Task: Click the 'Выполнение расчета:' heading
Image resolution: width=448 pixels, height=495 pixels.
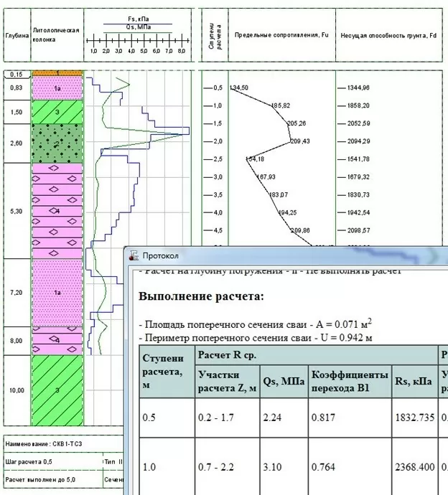Action: [201, 296]
